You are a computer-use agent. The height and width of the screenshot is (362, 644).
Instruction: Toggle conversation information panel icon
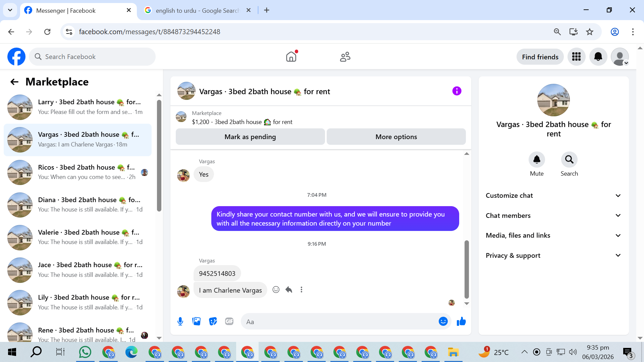[457, 91]
